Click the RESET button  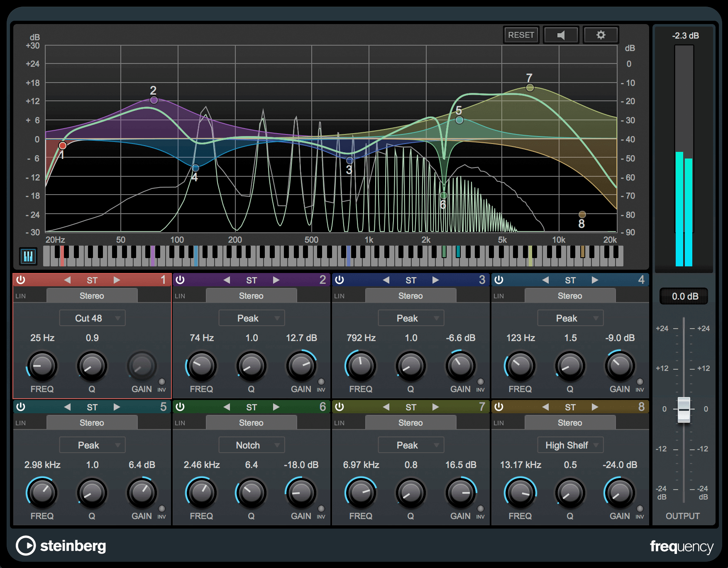[x=521, y=35]
